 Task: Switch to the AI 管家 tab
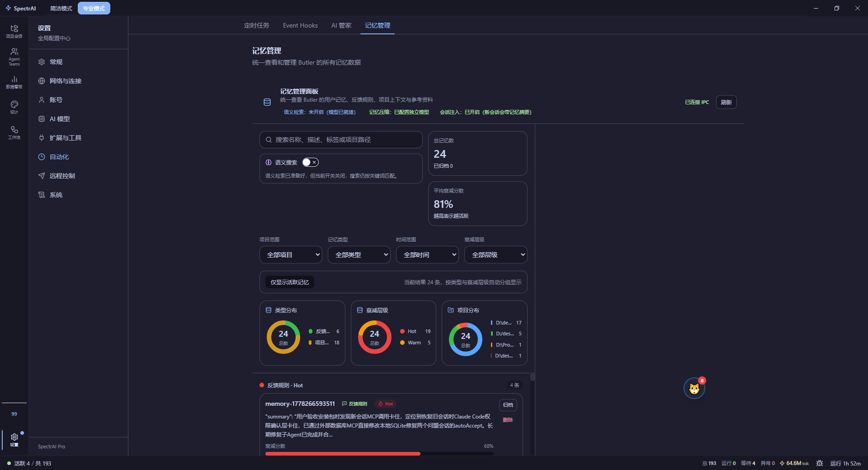[341, 25]
